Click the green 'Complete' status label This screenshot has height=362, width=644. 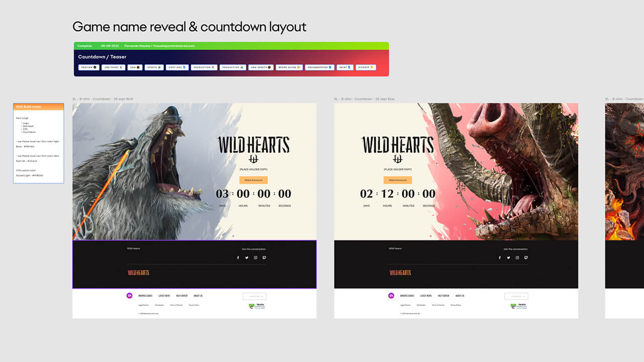click(85, 46)
